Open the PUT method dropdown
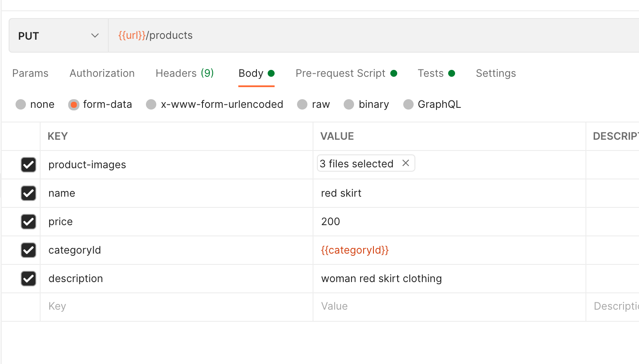 (x=58, y=35)
